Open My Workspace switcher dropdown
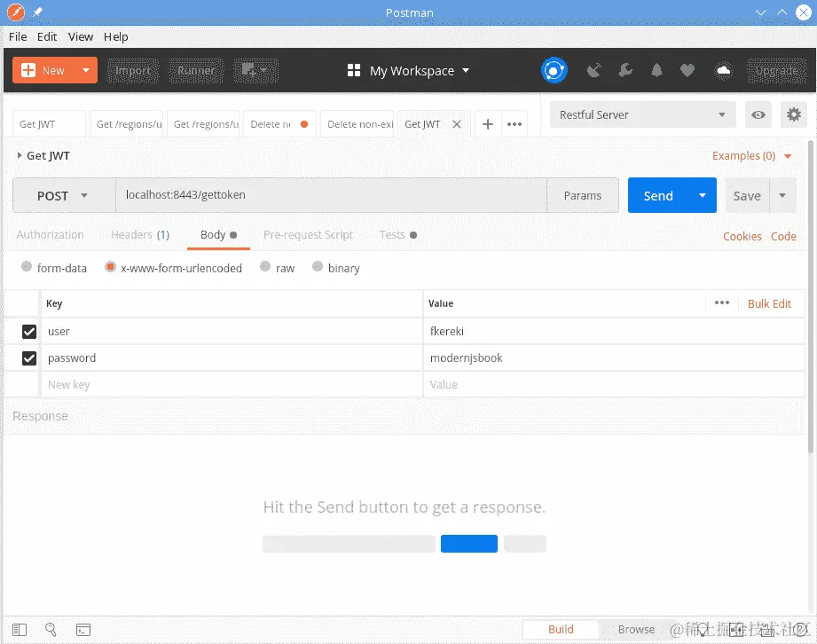The height and width of the screenshot is (644, 817). tap(408, 70)
